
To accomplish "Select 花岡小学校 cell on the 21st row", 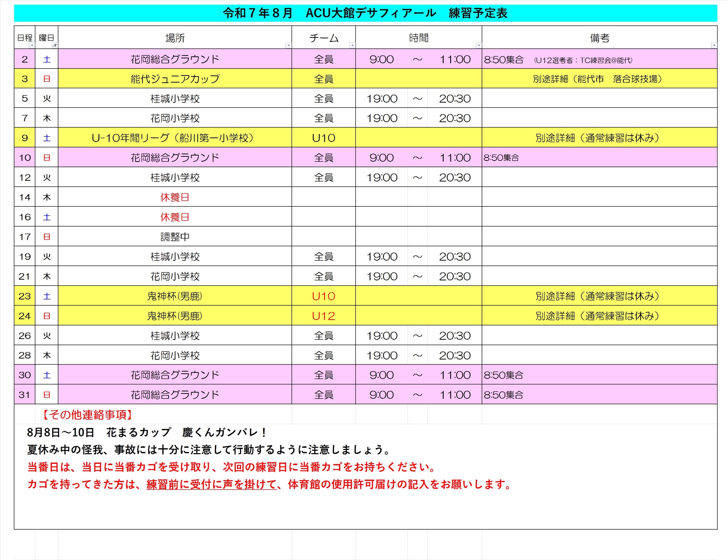I will click(175, 276).
